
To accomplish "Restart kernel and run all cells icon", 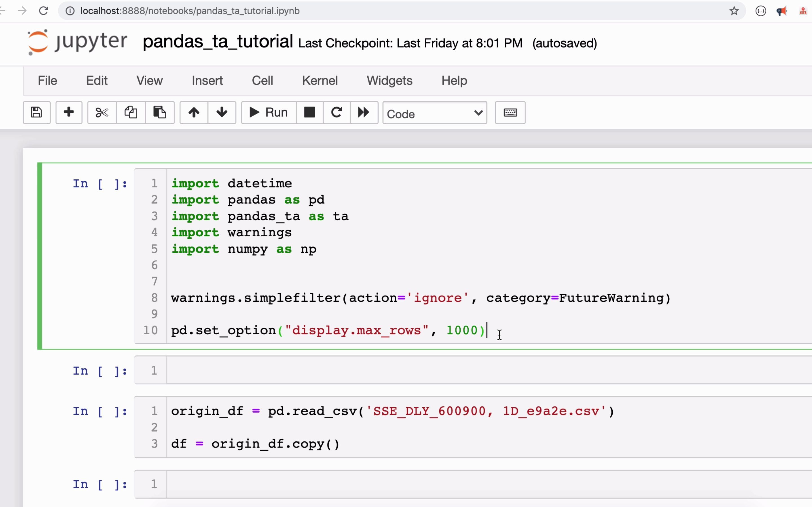I will 364,112.
